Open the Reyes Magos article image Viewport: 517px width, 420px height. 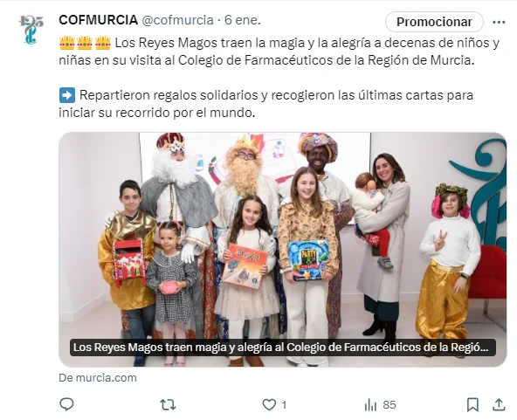click(283, 250)
